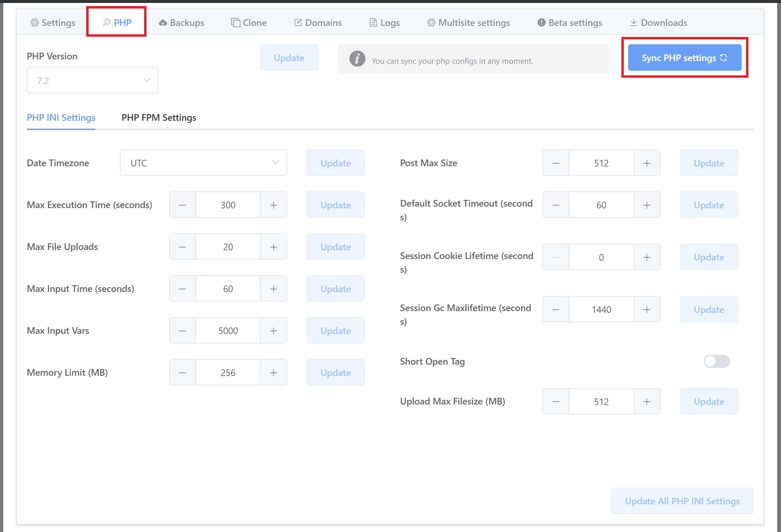The image size is (781, 532).
Task: Increase Session Cookie Lifetime value
Action: [x=647, y=257]
